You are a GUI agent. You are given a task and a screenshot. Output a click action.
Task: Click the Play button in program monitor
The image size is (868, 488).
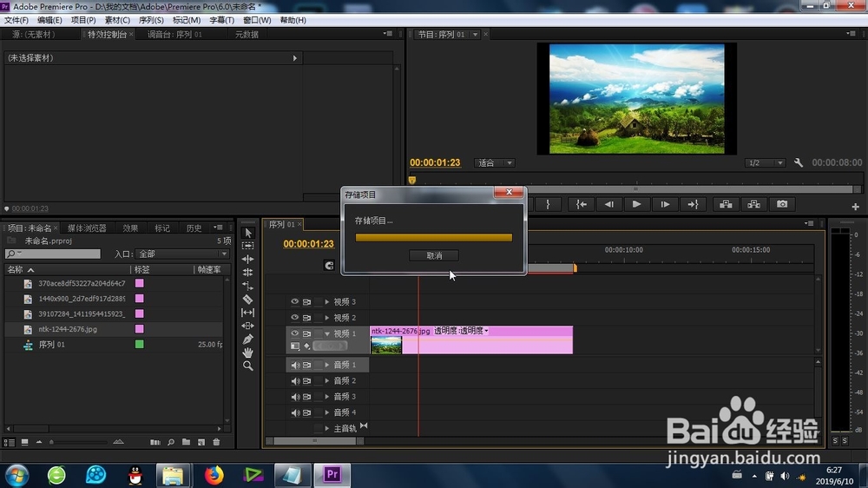(x=636, y=204)
